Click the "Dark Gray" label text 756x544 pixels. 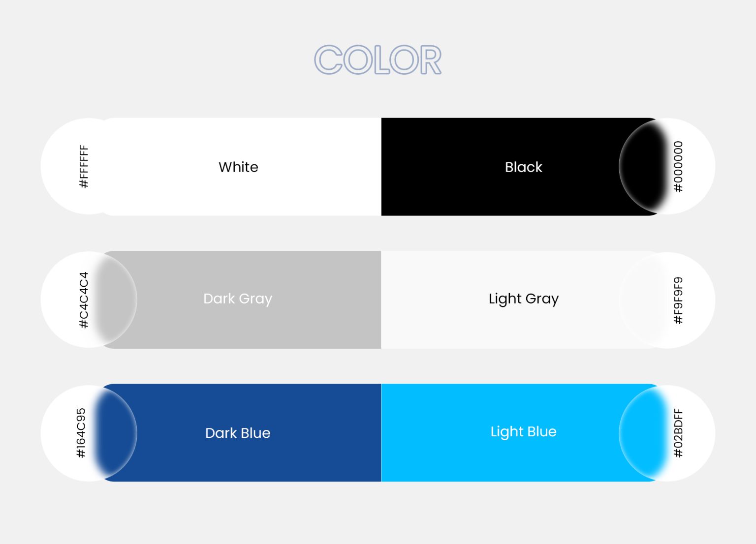point(238,299)
